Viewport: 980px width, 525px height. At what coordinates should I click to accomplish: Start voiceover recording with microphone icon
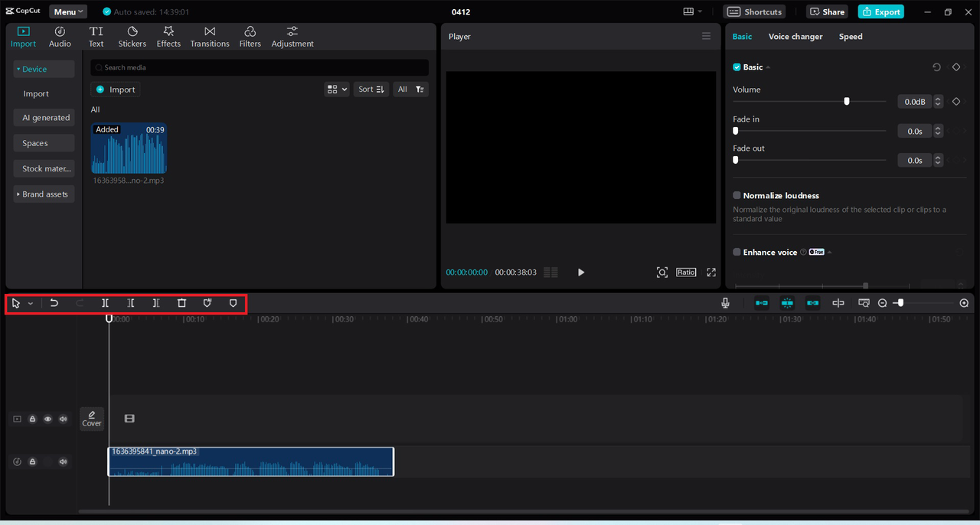click(726, 303)
